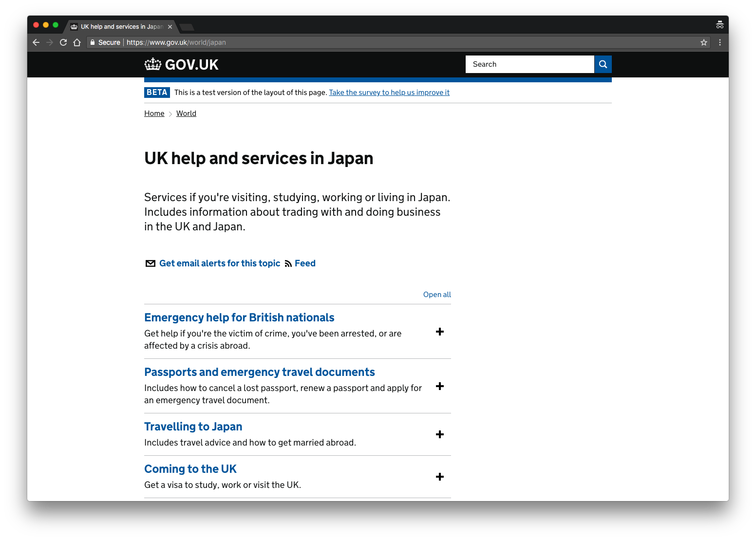Close the UK help and services tab
This screenshot has width=756, height=540.
click(170, 27)
